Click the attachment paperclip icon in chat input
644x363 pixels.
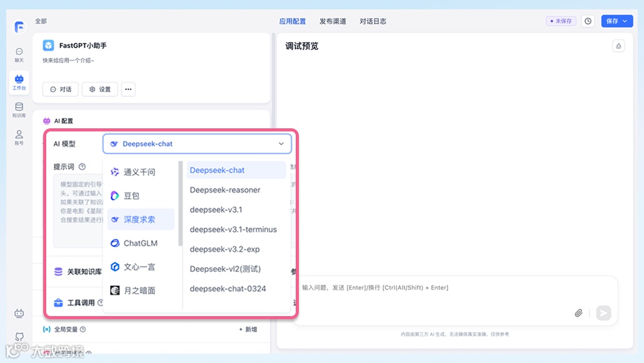(x=578, y=314)
